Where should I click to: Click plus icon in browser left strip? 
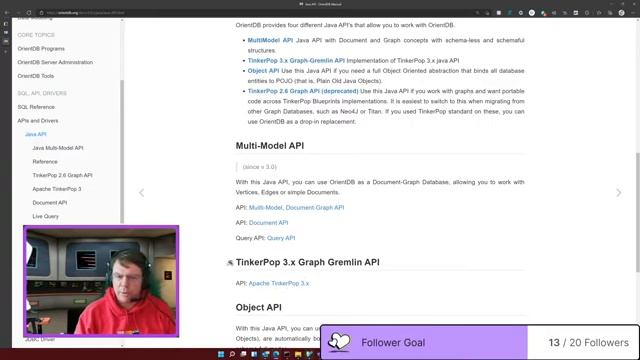[6, 52]
